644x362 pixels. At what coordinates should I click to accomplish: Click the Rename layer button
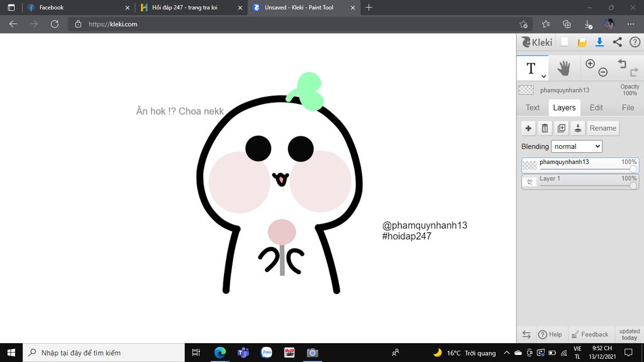point(602,128)
